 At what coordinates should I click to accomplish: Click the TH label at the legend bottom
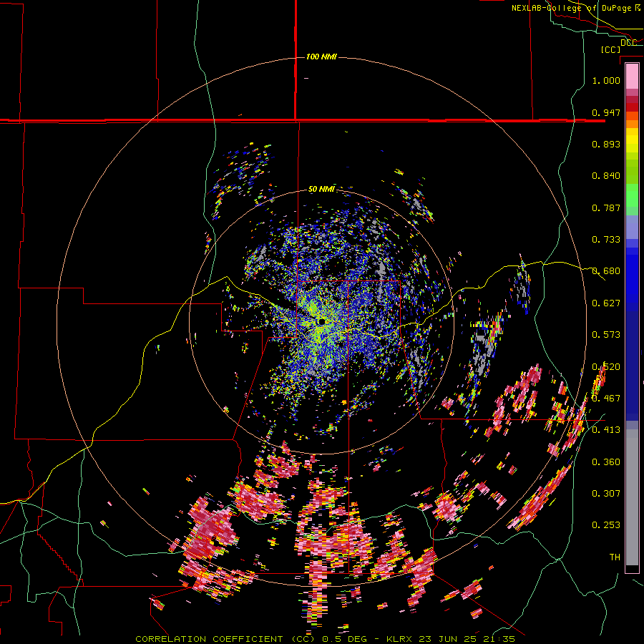click(x=615, y=557)
